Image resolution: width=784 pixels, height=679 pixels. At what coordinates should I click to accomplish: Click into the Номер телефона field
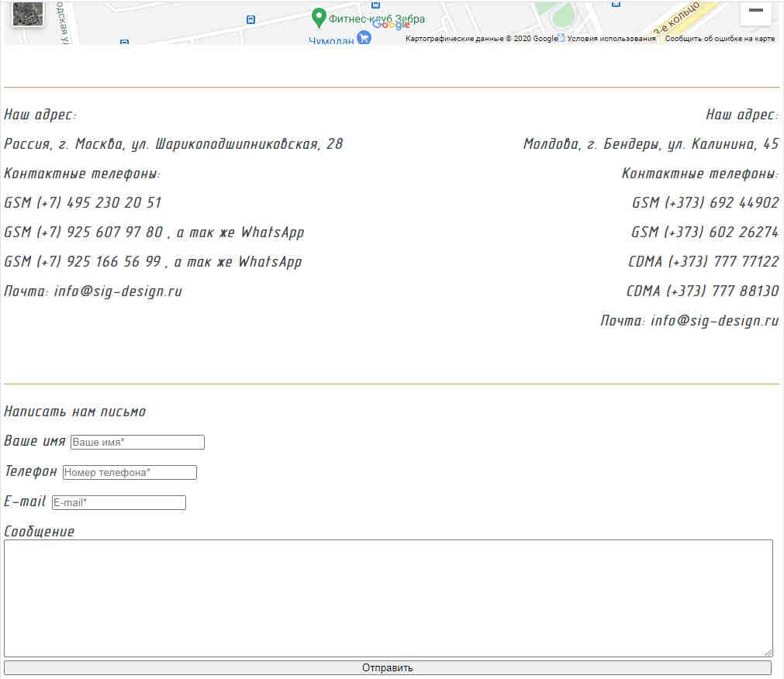point(130,472)
